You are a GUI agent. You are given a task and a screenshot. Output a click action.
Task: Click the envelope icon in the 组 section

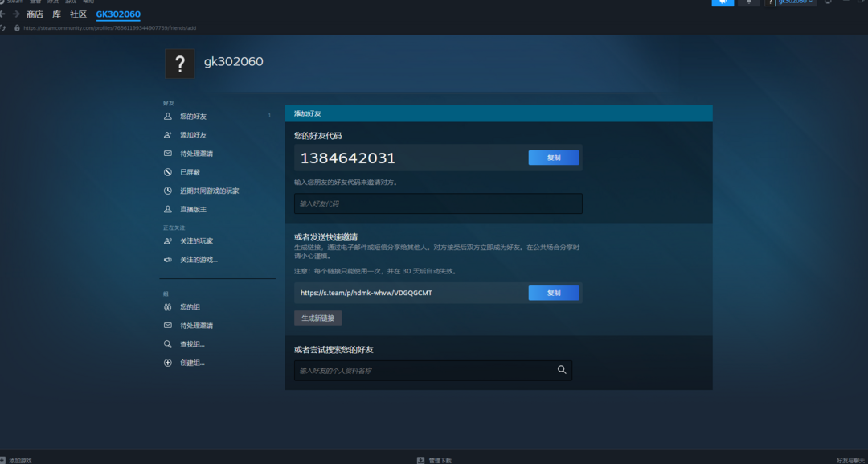click(x=168, y=326)
